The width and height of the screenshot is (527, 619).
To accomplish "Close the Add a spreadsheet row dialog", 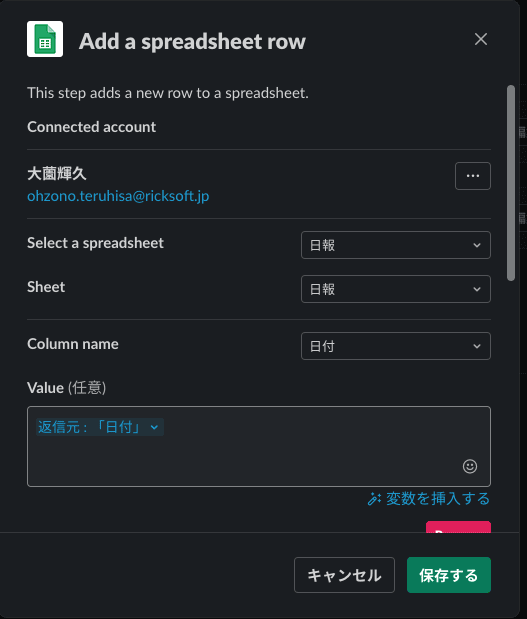I will (481, 39).
